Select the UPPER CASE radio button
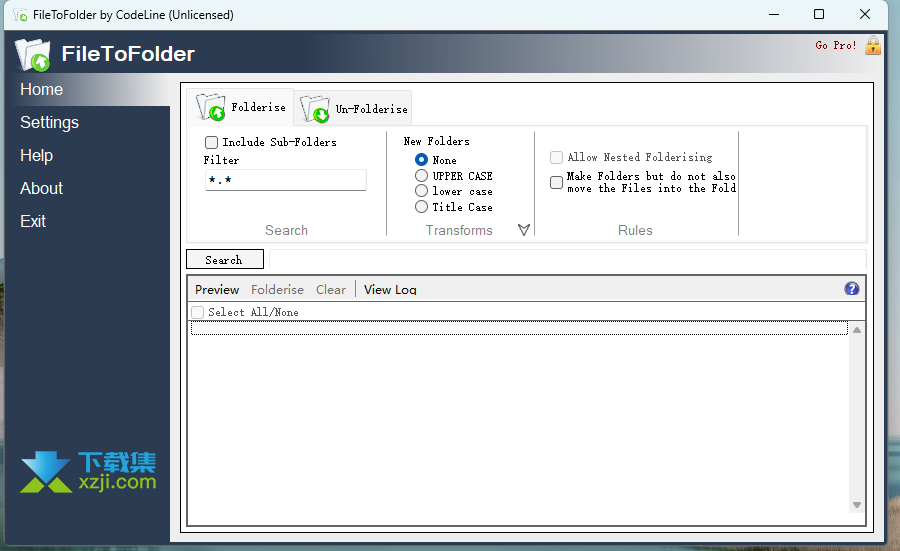The width and height of the screenshot is (900, 551). tap(421, 176)
